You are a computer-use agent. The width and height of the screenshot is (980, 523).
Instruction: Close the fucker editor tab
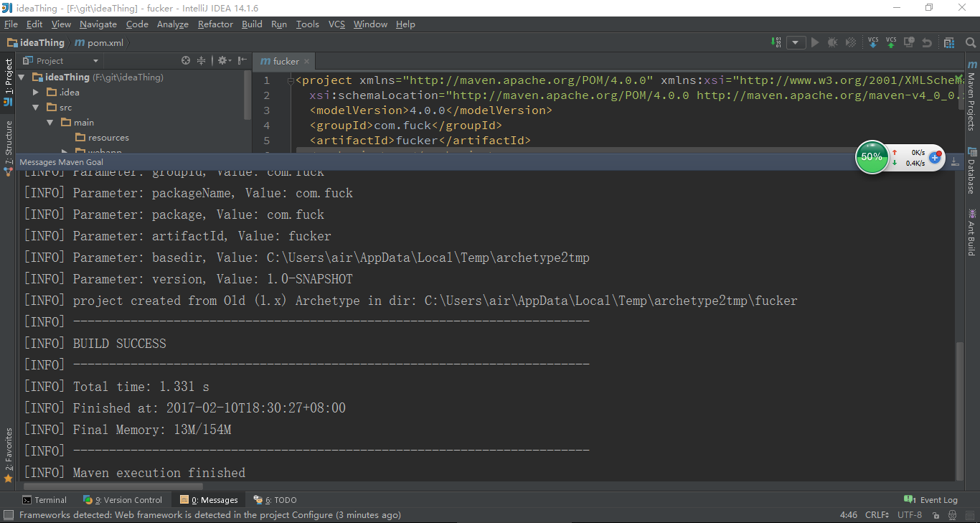point(307,61)
